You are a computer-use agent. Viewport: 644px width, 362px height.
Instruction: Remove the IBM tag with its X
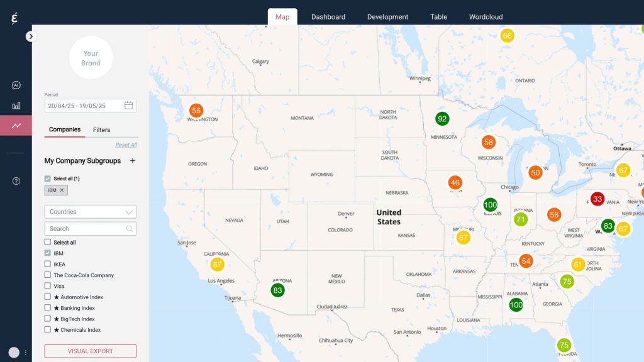(62, 190)
